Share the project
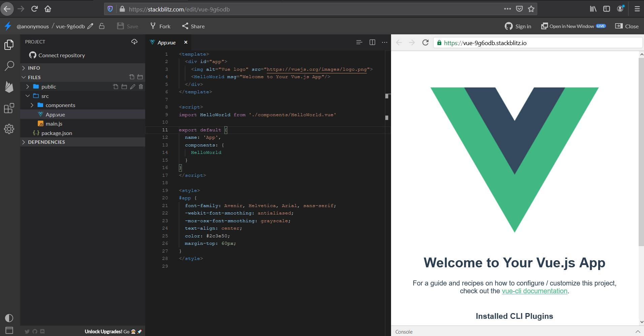 (193, 26)
